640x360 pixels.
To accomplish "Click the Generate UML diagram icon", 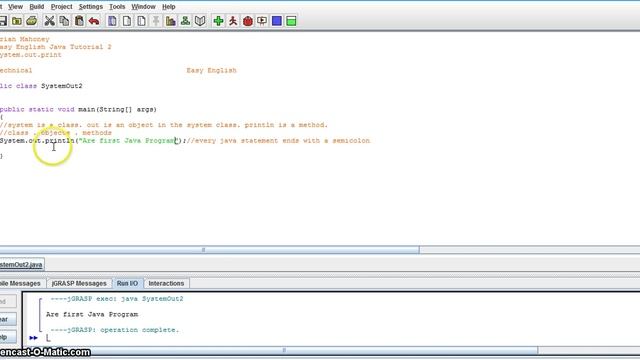I will (x=185, y=21).
